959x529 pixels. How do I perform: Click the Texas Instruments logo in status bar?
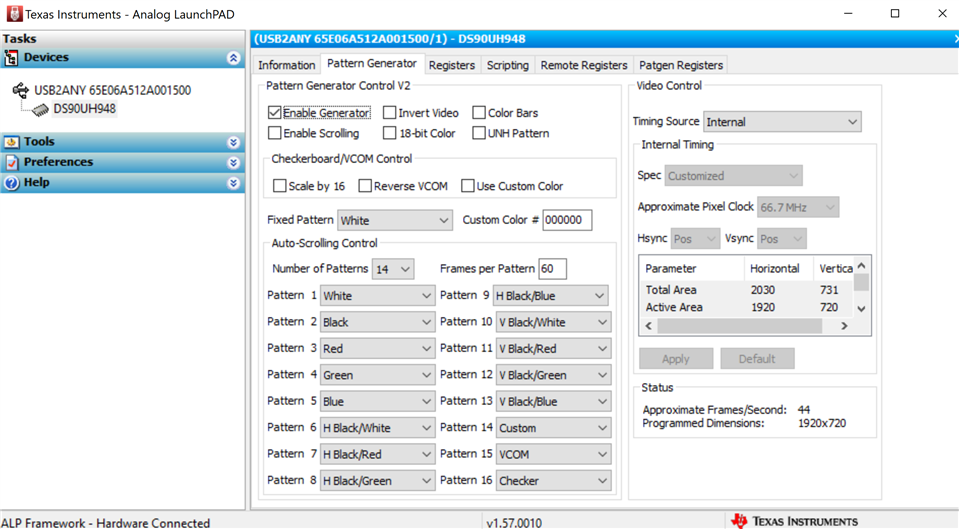(x=739, y=520)
